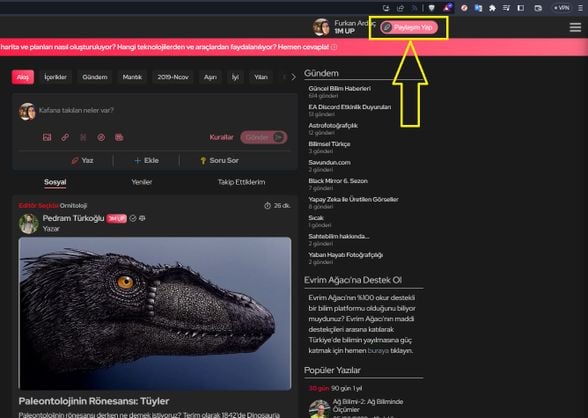The width and height of the screenshot is (588, 418).
Task: Click the info icon on pink banner
Action: [x=334, y=47]
